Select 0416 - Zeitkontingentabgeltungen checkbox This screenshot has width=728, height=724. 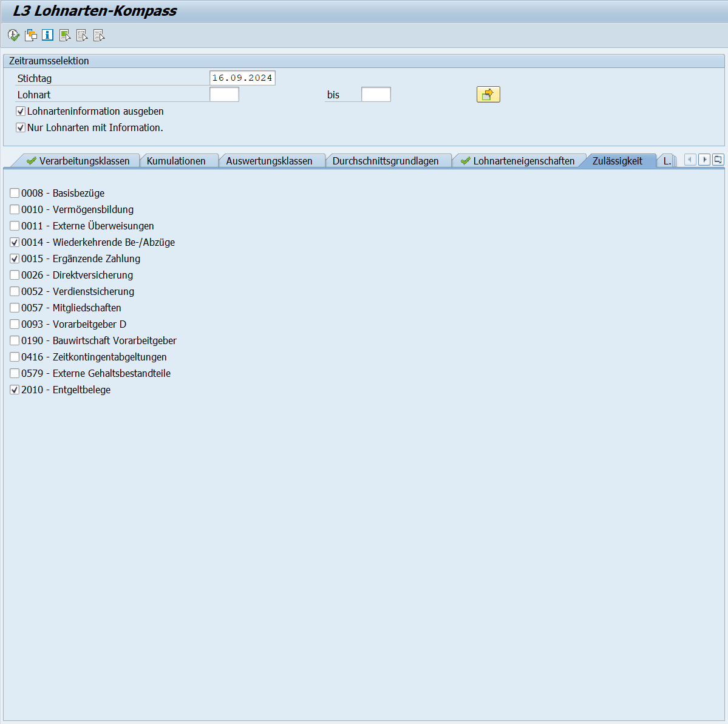15,357
